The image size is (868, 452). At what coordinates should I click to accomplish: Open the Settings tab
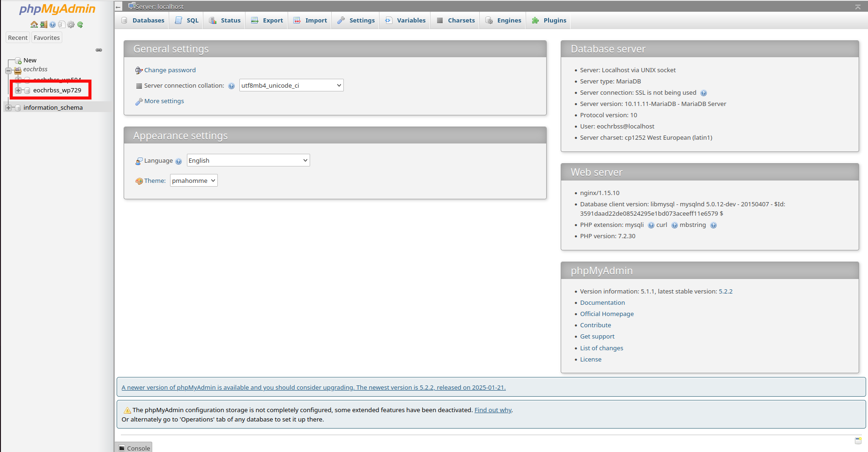(356, 20)
